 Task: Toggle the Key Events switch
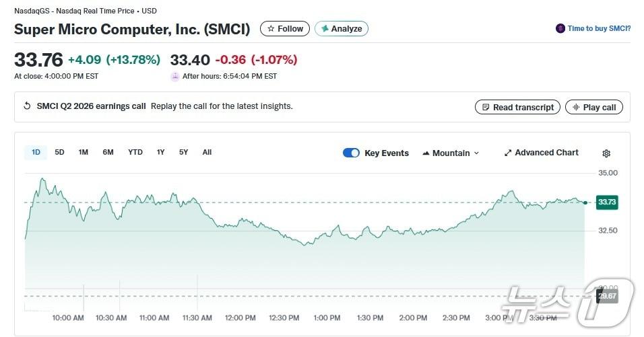[x=351, y=153]
